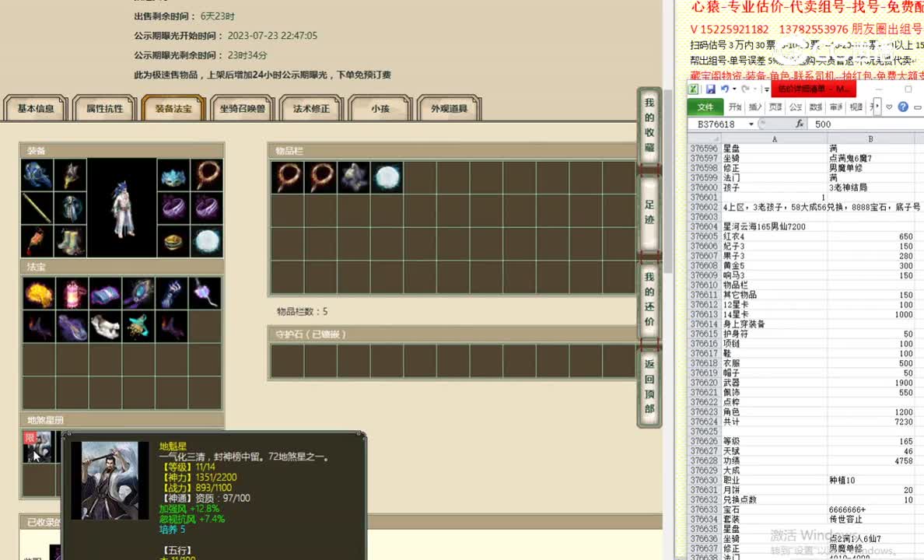The width and height of the screenshot is (924, 560).
Task: Switch to the 坐骑召唤兽 tab
Action: tap(241, 109)
